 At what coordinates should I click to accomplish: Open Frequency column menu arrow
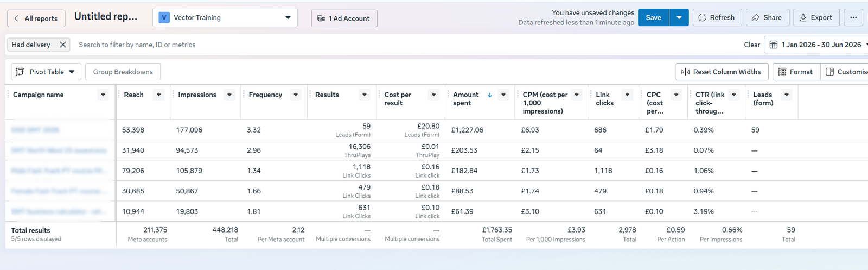tap(296, 95)
